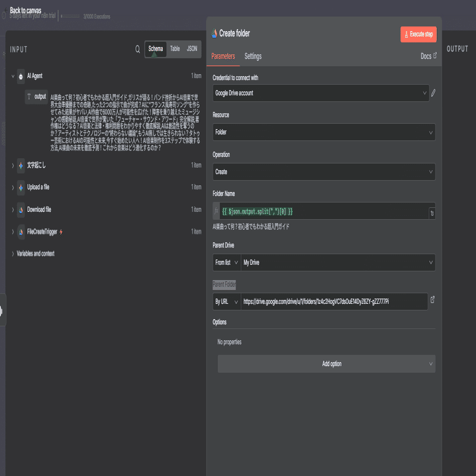Click the Upload a file node icon
Screen dimensions: 476x476
click(21, 187)
